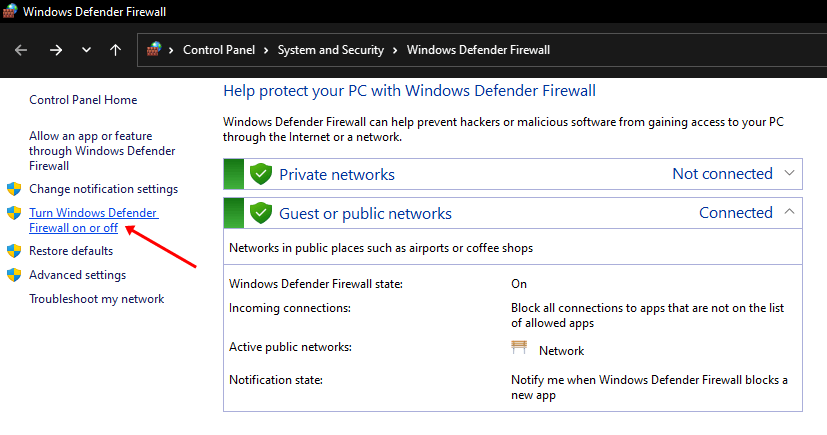Image resolution: width=827 pixels, height=435 pixels.
Task: Click the Windows Defender Firewall breadcrumb
Action: (x=478, y=50)
